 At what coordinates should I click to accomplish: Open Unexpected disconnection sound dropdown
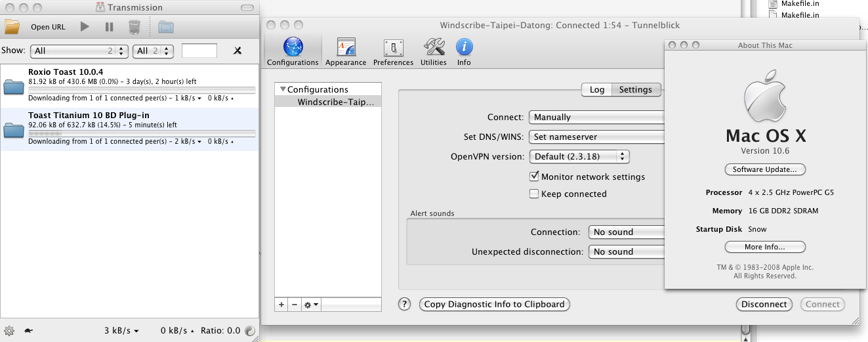tap(627, 251)
